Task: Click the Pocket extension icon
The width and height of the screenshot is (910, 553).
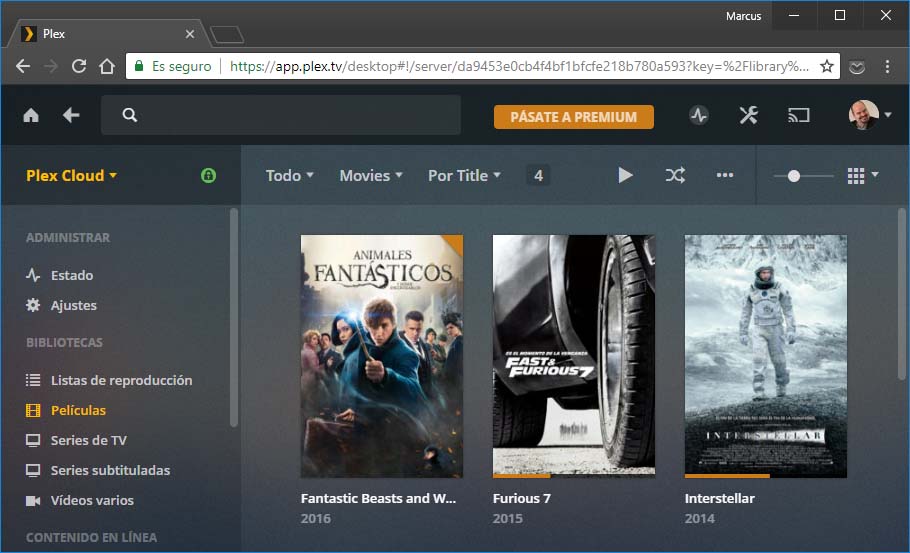Action: point(857,67)
